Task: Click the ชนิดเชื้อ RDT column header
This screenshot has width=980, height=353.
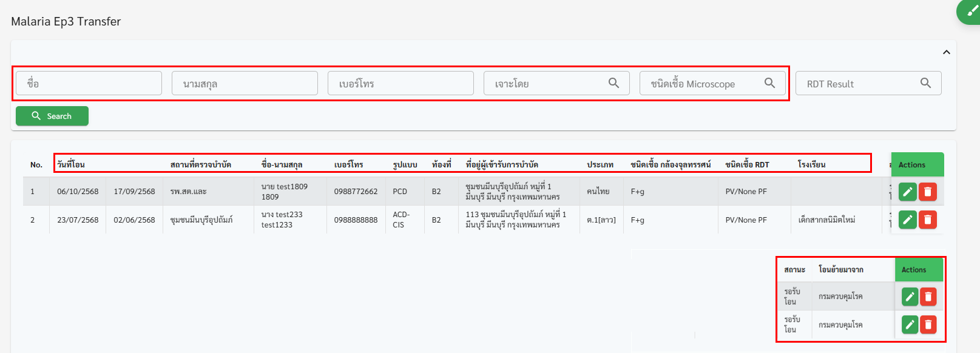Action: tap(747, 164)
